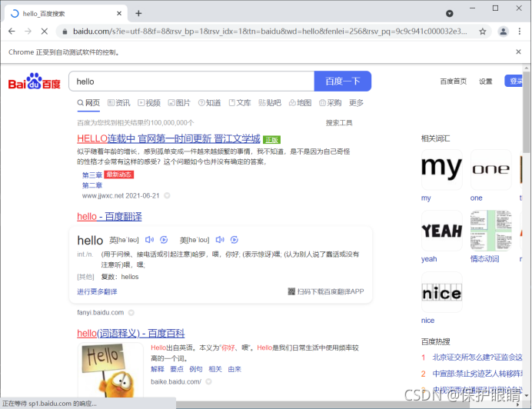
Task: Click the icon after www.jjwxc.net date
Action: (x=167, y=195)
